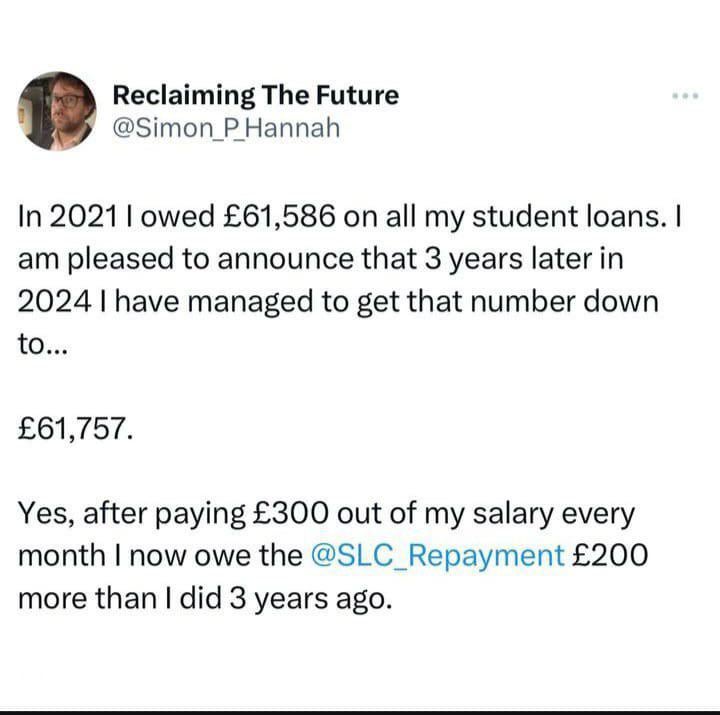Click the year 2024 in the tweet
Image resolution: width=720 pixels, height=715 pixels.
(55, 302)
